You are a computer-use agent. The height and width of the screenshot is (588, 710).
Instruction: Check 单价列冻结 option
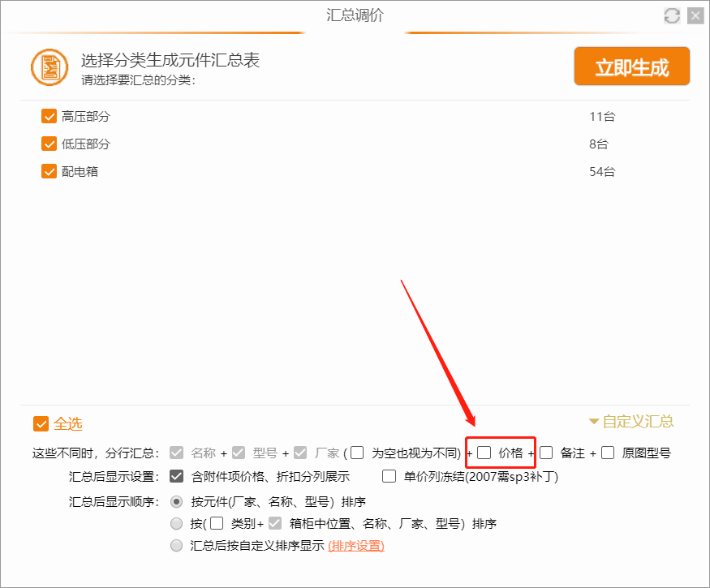coord(389,476)
